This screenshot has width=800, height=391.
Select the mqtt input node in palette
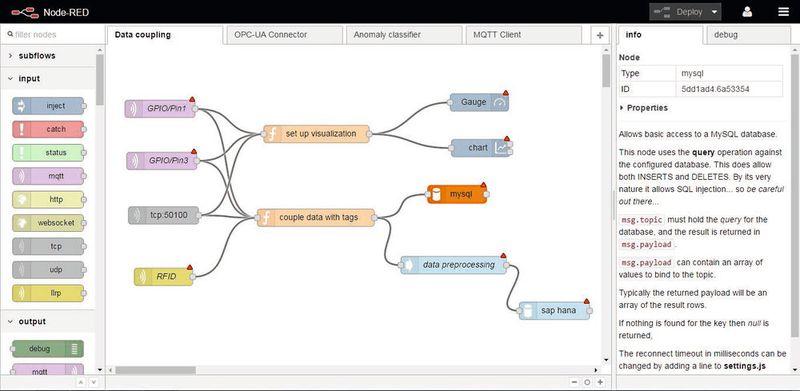click(x=48, y=176)
